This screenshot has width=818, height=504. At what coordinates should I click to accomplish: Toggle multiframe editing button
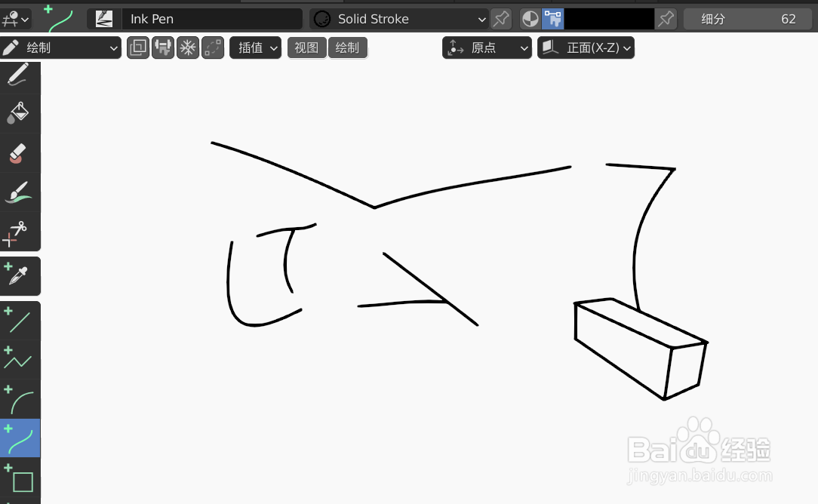tap(138, 48)
